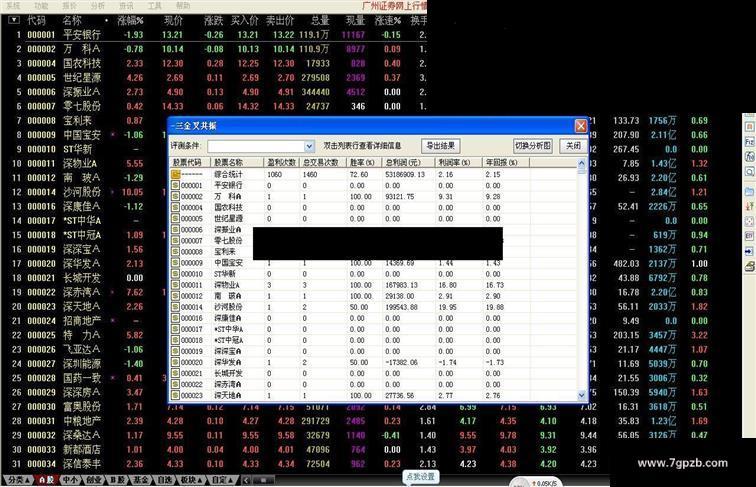Sort main list by 总量 column
Screen dimensions: 756x487
320,20
